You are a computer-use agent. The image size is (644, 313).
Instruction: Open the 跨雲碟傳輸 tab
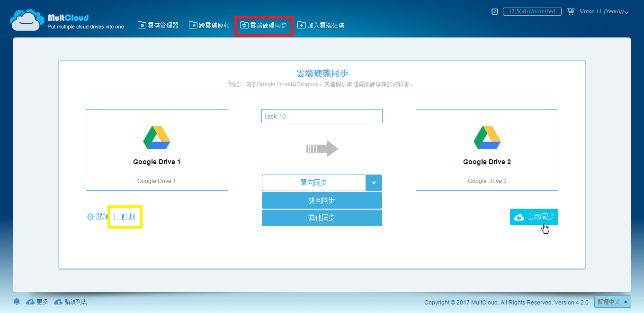coord(209,25)
